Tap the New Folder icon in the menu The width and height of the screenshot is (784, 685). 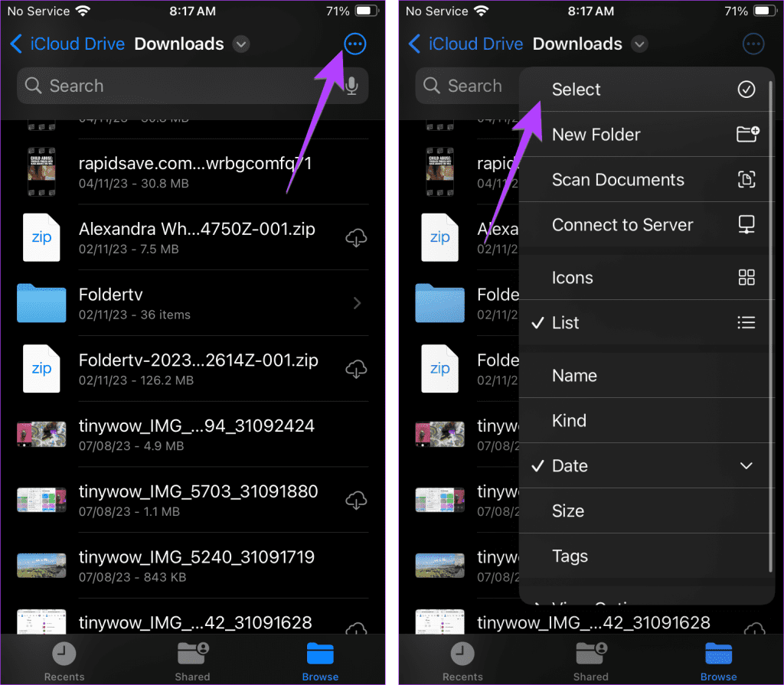[746, 134]
